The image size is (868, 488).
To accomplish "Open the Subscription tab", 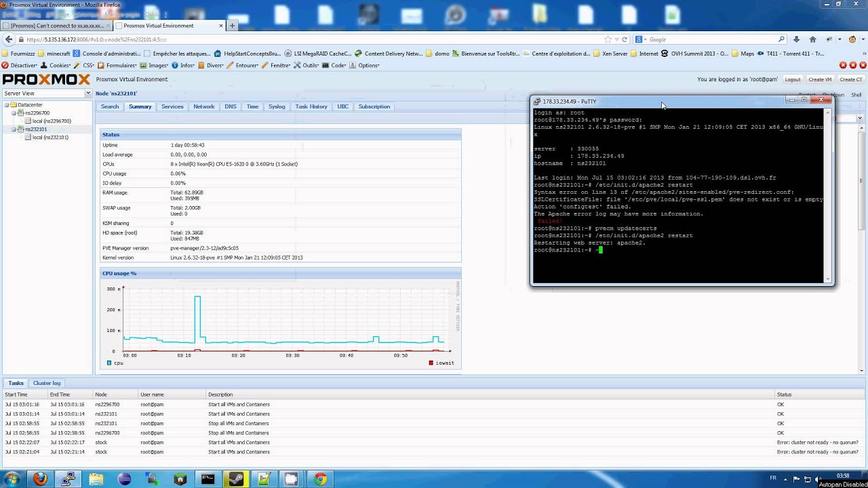I will 374,106.
